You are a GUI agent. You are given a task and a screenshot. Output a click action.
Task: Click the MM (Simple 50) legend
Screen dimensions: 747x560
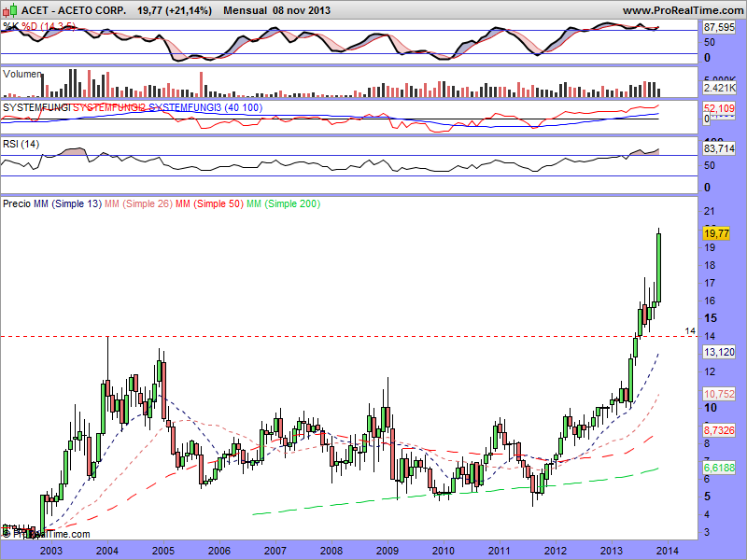(x=209, y=203)
